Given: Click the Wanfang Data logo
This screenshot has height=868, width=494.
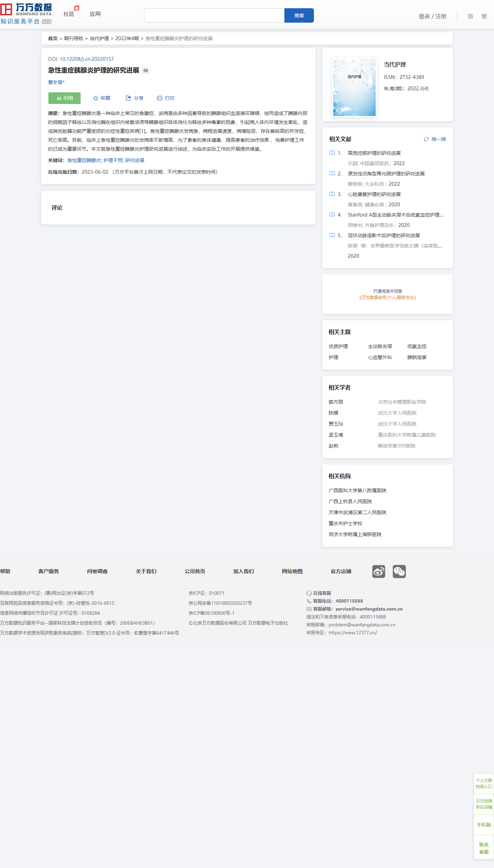Looking at the screenshot, I should coord(26,14).
